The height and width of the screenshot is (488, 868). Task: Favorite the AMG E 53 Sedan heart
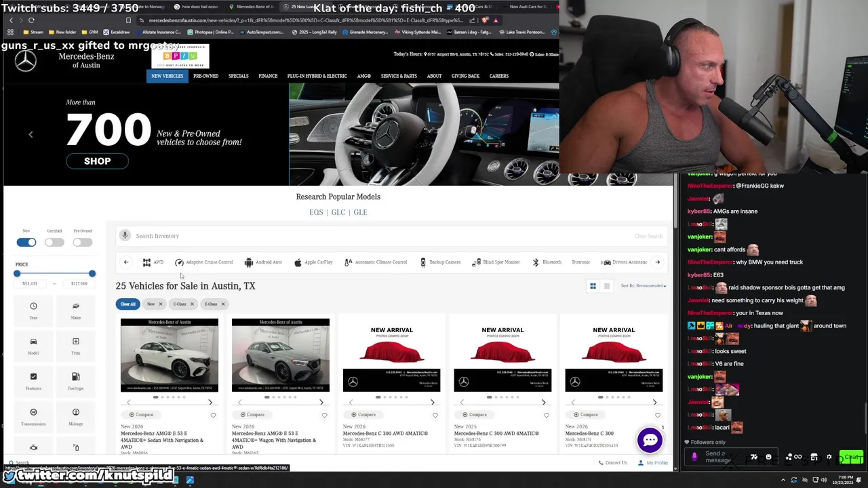pos(213,415)
